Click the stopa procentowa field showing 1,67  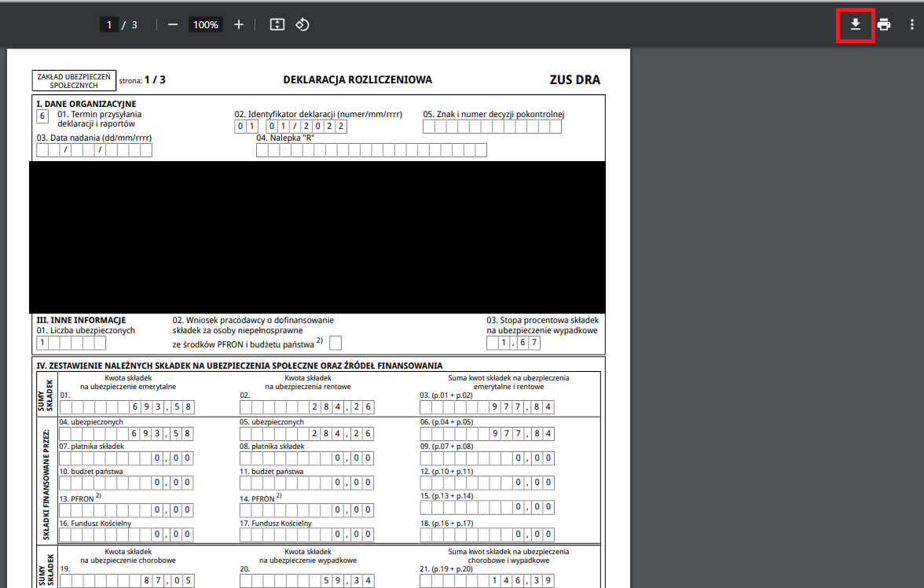click(513, 343)
